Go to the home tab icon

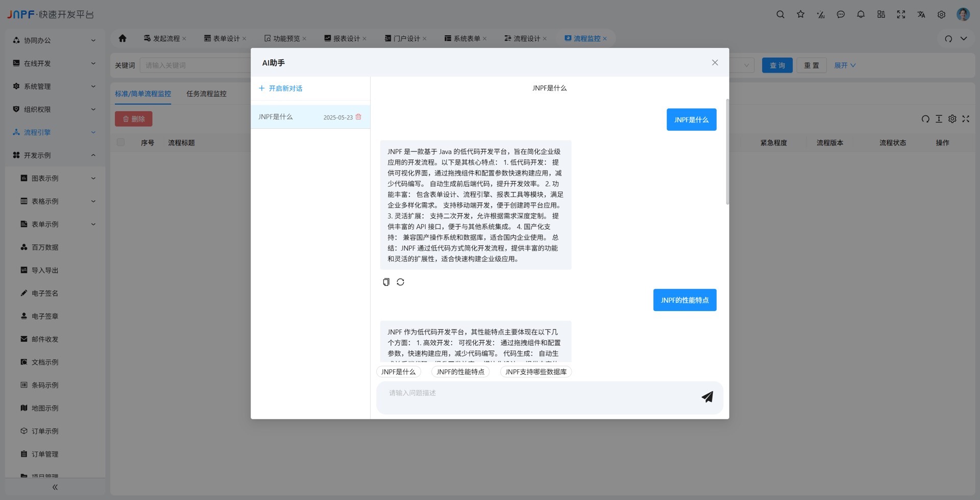[x=122, y=38]
